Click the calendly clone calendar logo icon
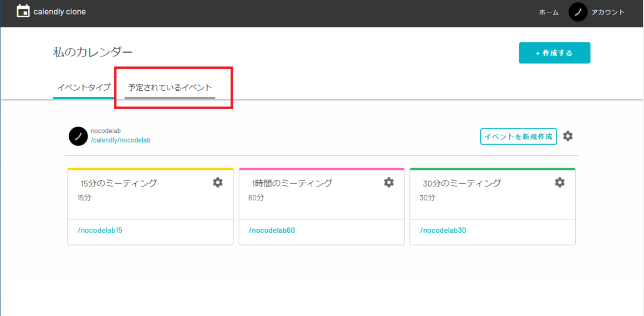 point(23,11)
